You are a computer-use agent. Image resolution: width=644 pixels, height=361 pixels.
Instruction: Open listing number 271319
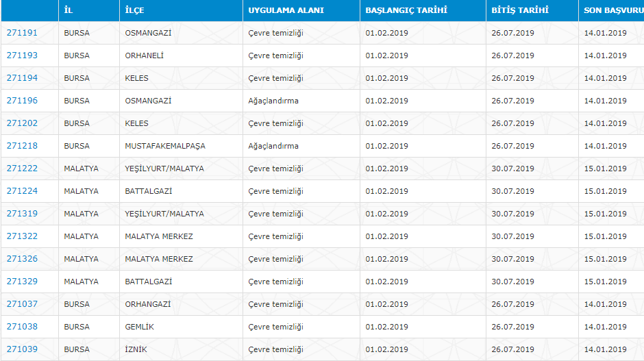click(x=22, y=214)
